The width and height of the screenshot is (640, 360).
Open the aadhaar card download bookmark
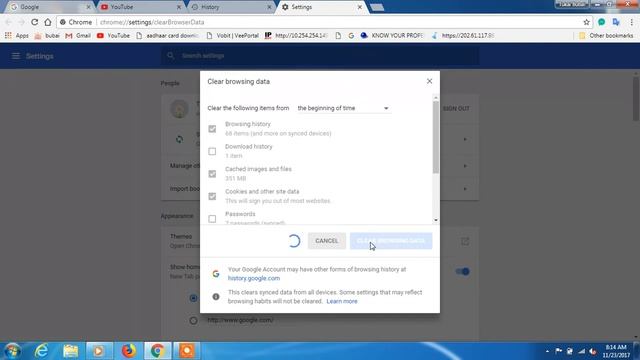coord(167,36)
